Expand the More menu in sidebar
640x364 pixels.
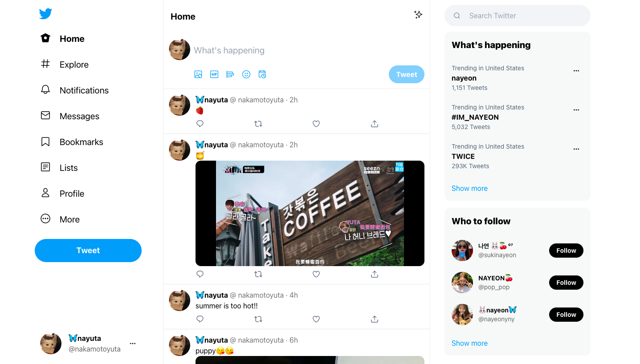(x=60, y=219)
